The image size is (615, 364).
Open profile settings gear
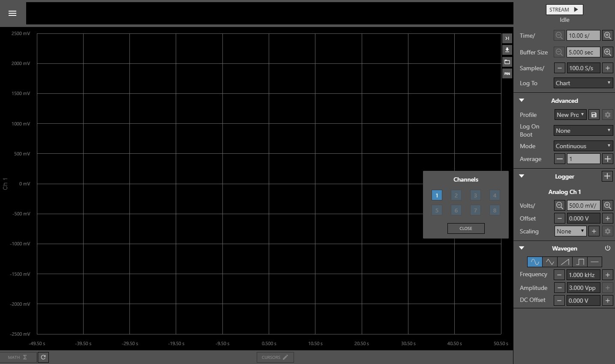607,115
